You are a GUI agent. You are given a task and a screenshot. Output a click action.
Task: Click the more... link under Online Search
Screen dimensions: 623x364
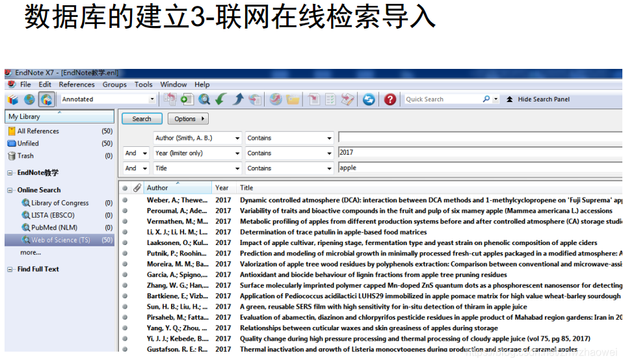click(31, 252)
